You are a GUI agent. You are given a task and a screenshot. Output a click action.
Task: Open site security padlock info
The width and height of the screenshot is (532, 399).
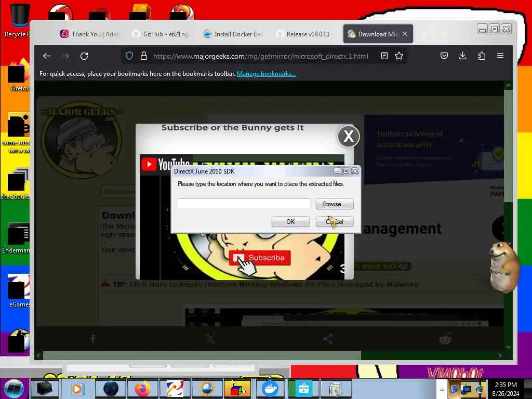144,56
